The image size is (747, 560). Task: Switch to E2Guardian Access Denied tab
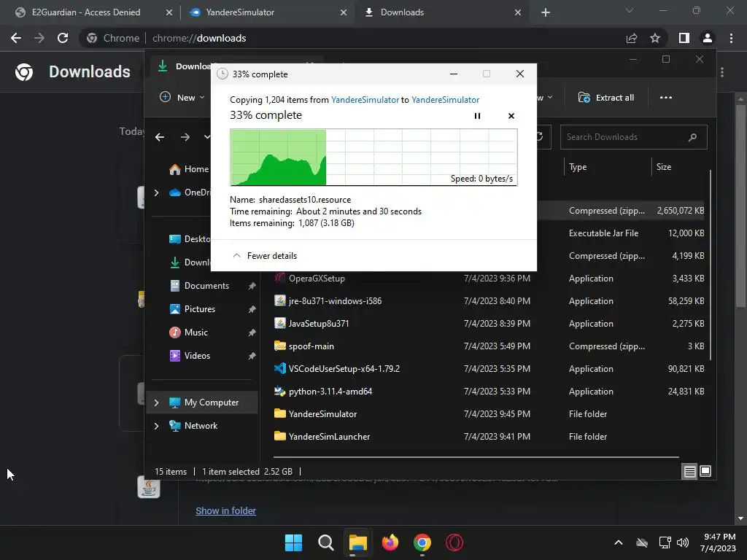(86, 12)
